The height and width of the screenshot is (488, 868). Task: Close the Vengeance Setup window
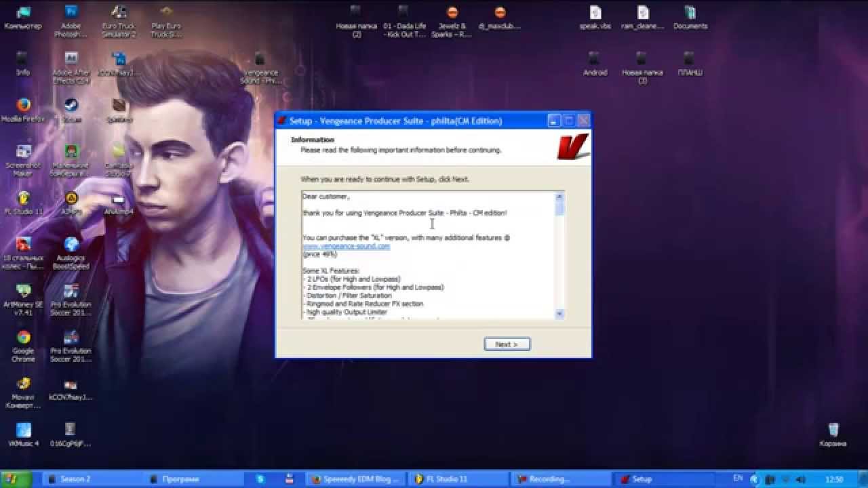point(583,121)
